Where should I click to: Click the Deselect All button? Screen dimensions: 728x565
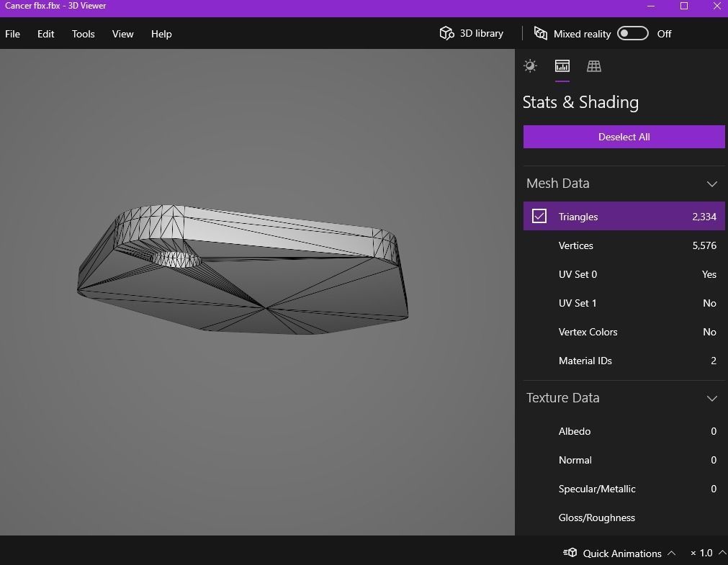[x=624, y=137]
